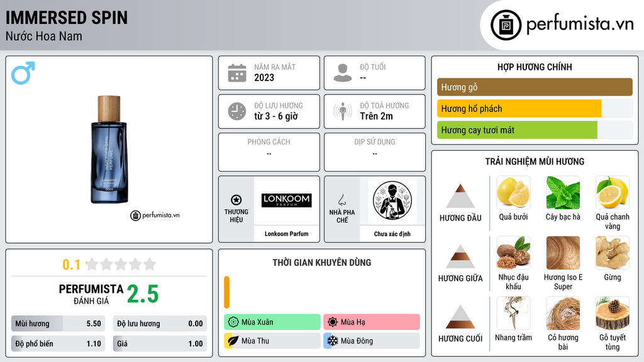Click the Mùa Hạ sun icon

pyautogui.click(x=333, y=322)
